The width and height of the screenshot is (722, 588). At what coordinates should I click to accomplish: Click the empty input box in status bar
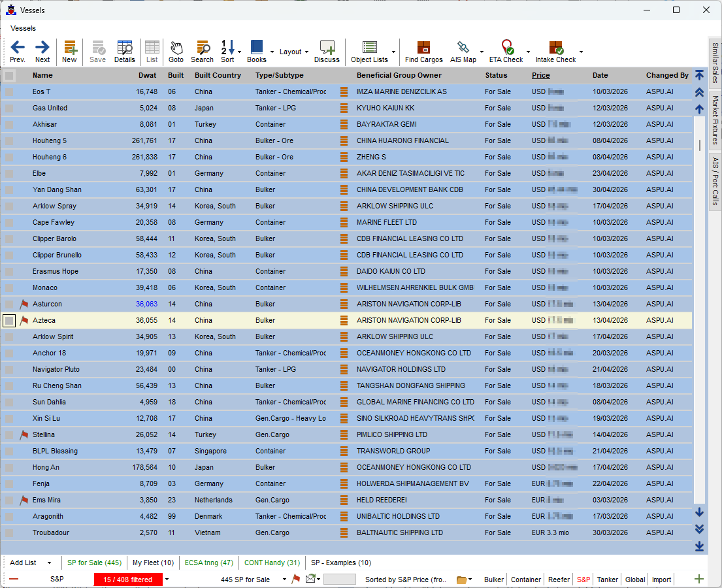[340, 580]
